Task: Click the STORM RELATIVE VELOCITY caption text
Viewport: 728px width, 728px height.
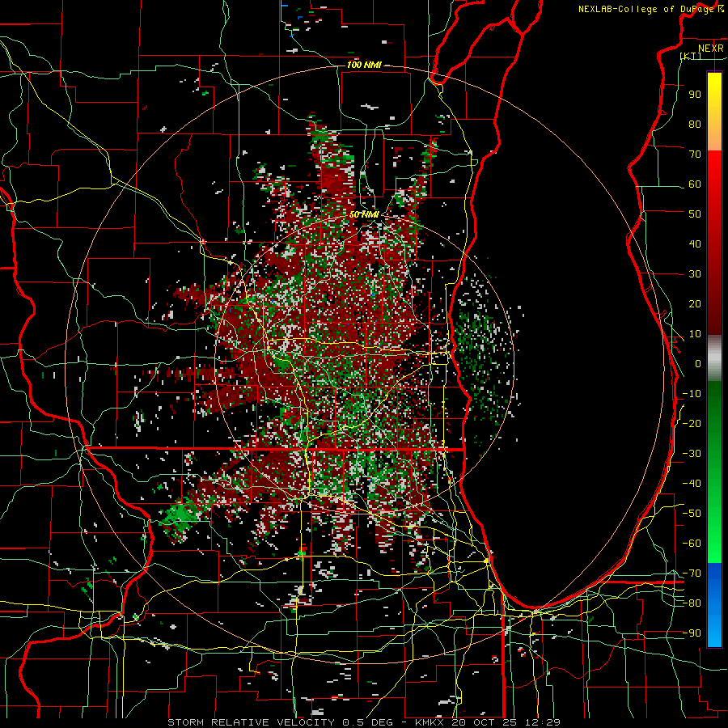Action: [251, 722]
